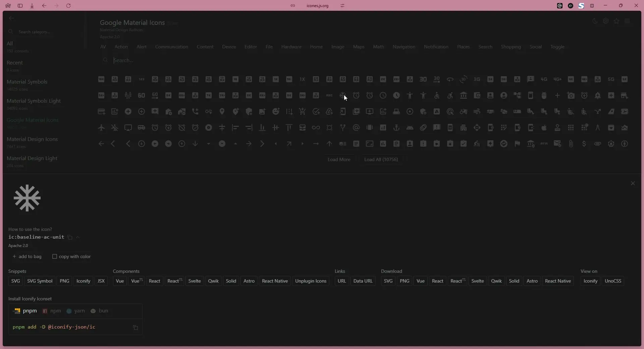Copy the pnpm add command snippet
Image resolution: width=644 pixels, height=349 pixels.
click(136, 328)
